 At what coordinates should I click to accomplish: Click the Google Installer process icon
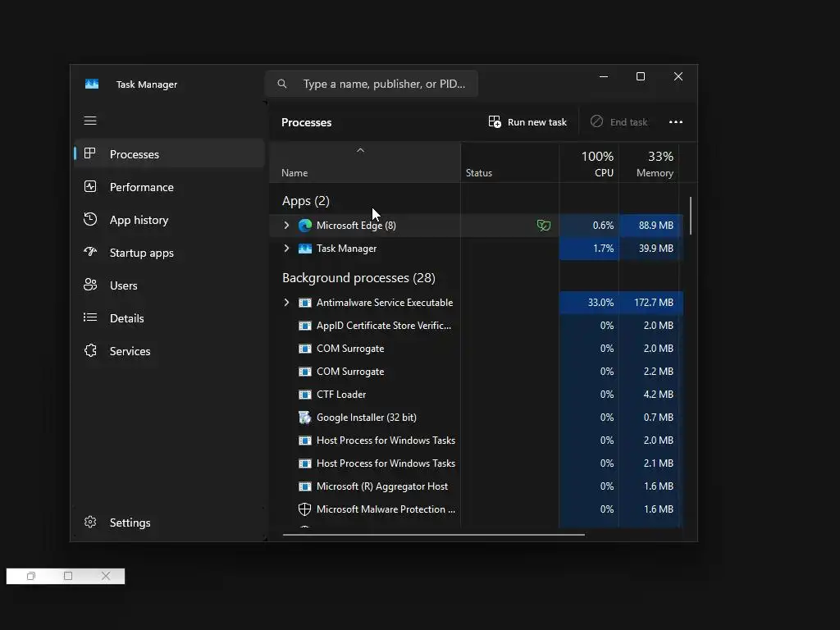click(305, 418)
